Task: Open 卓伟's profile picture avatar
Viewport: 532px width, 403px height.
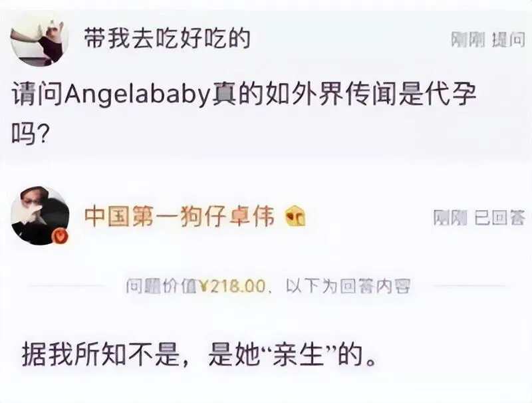Action: [40, 215]
